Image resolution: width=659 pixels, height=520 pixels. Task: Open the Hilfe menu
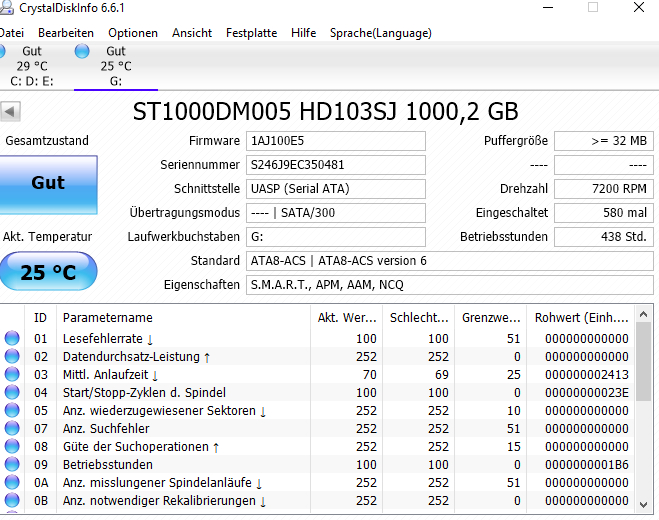pyautogui.click(x=303, y=33)
